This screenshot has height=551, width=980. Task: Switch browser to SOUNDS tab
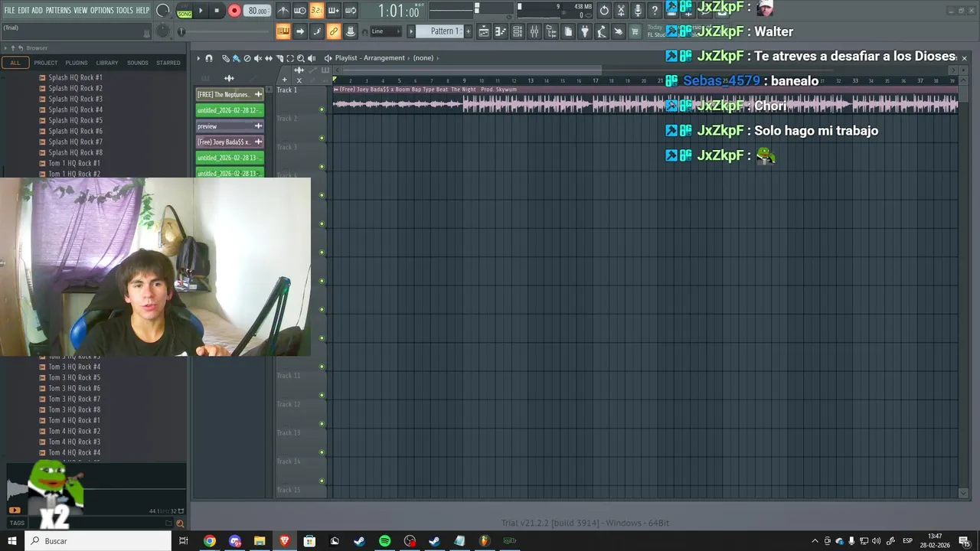point(138,63)
